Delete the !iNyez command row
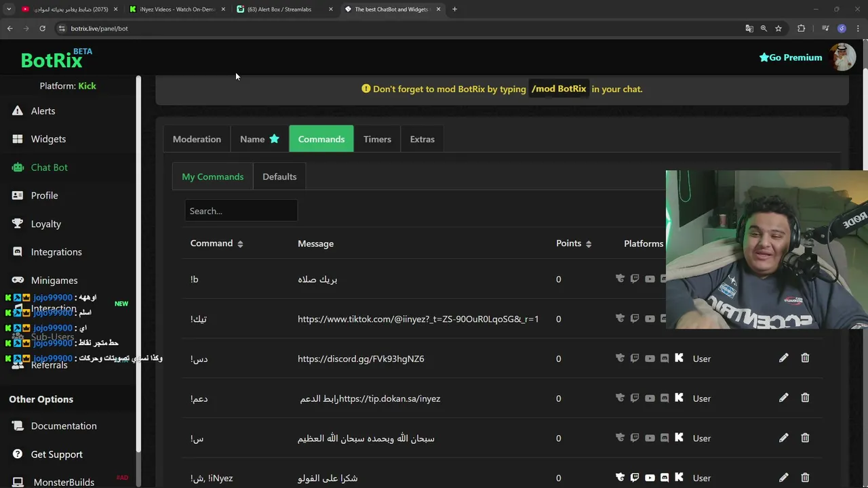Viewport: 868px width, 488px height. coord(805,478)
